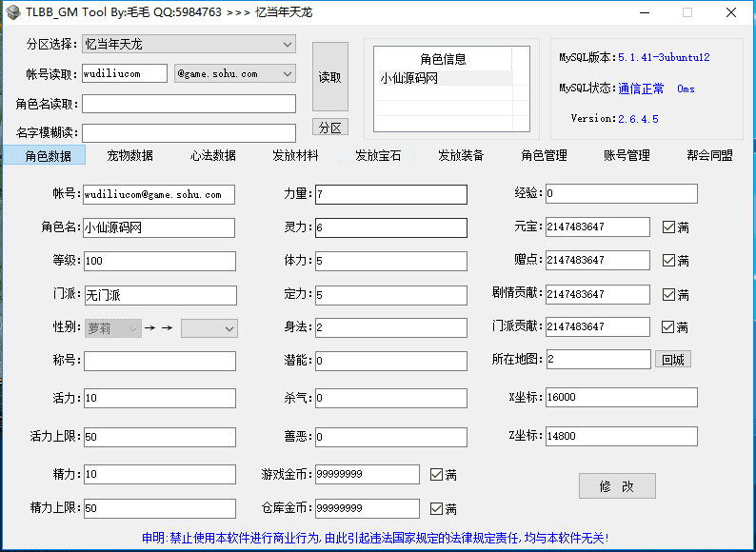Image resolution: width=756 pixels, height=552 pixels.
Task: Toggle the 门派贡献 满 checkbox
Action: [667, 326]
